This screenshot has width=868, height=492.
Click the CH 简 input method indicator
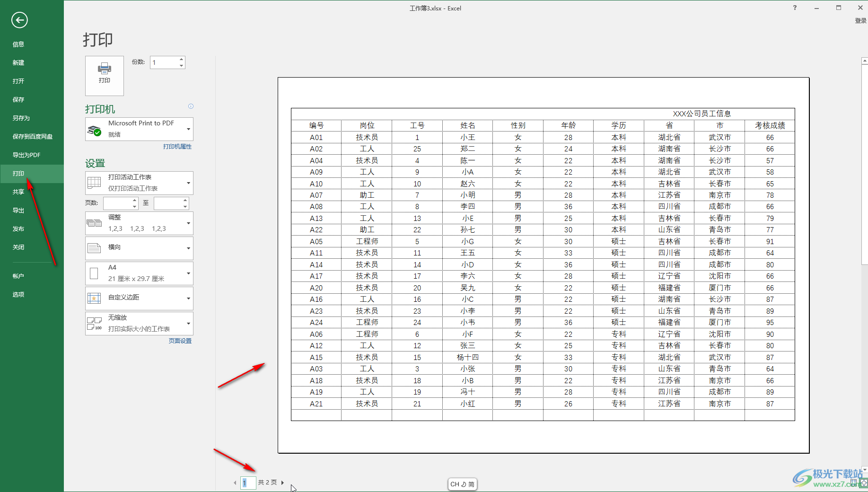pos(462,484)
